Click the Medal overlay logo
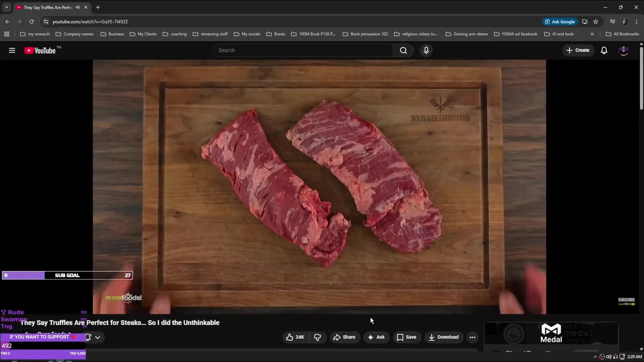The image size is (644, 362). pos(551,334)
